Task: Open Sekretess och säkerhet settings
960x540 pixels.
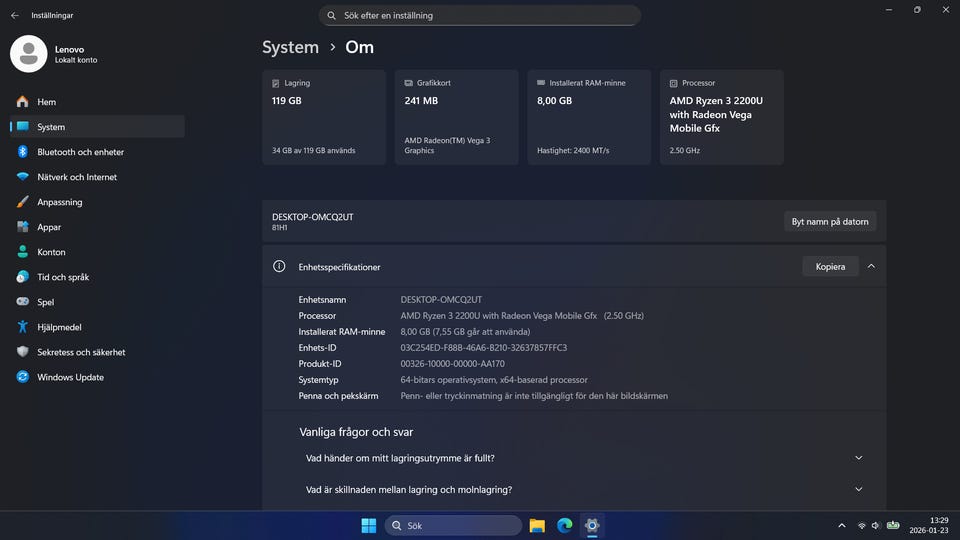Action: click(x=81, y=352)
